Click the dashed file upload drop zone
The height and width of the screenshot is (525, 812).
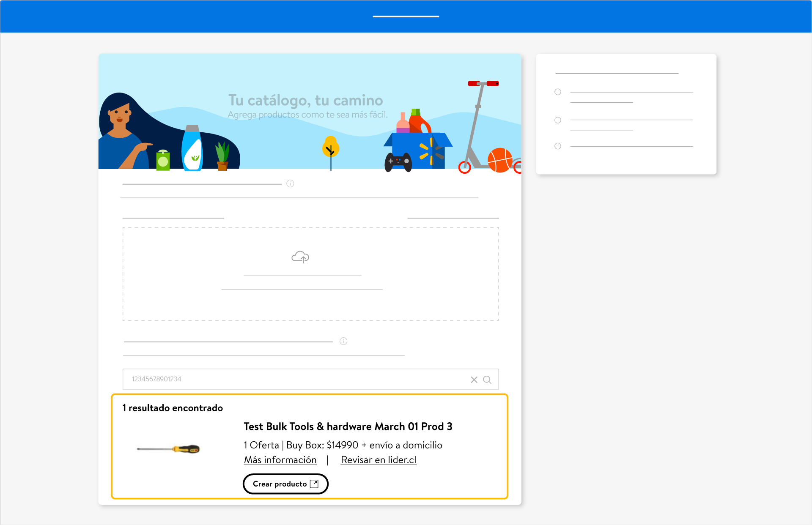tap(311, 274)
